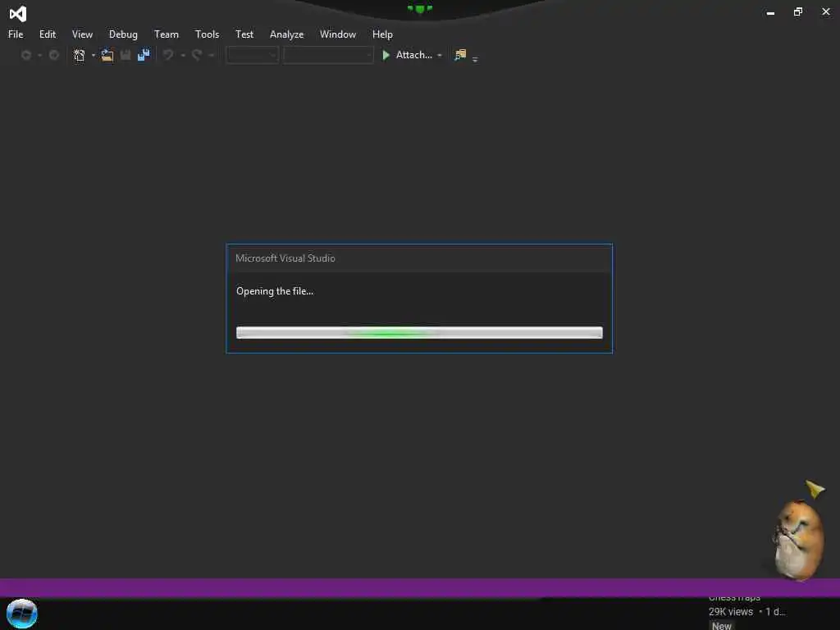Click the Save All icon

click(x=144, y=55)
